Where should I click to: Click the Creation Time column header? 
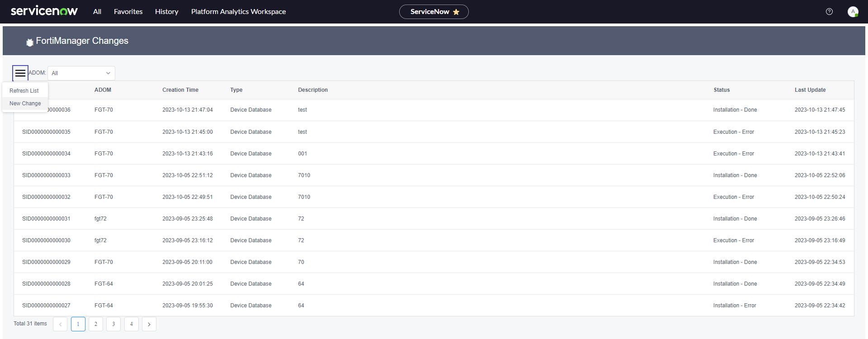180,90
